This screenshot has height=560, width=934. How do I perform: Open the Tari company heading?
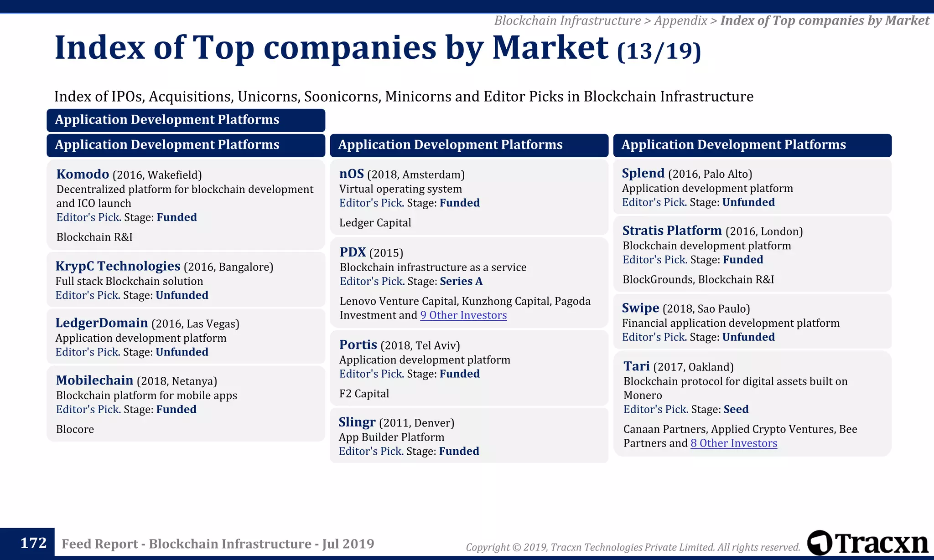tap(637, 366)
